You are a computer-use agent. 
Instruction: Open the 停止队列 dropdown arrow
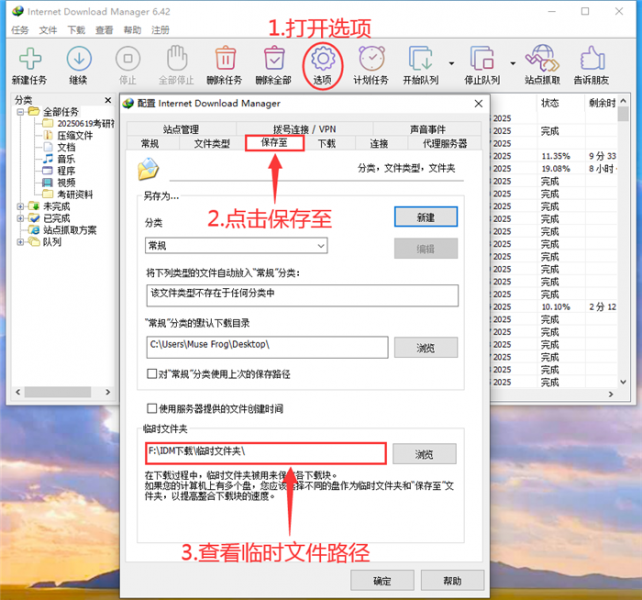(513, 63)
